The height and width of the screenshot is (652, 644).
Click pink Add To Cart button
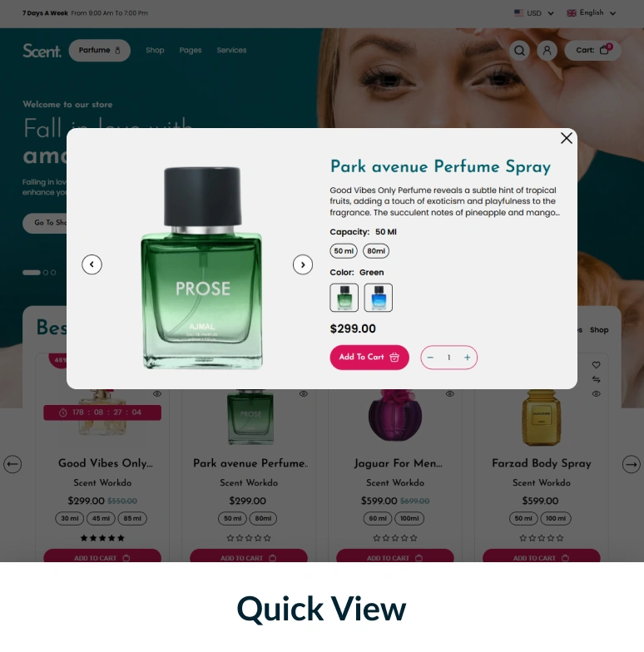(x=369, y=358)
